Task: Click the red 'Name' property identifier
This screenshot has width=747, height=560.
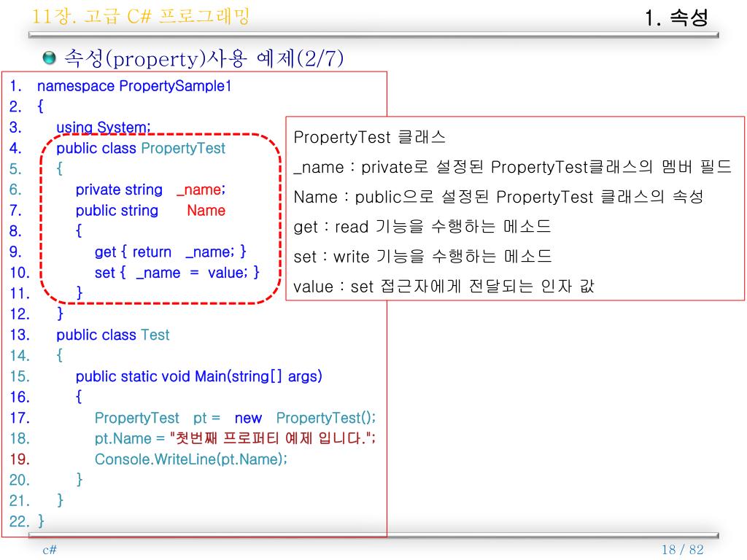Action: click(206, 211)
